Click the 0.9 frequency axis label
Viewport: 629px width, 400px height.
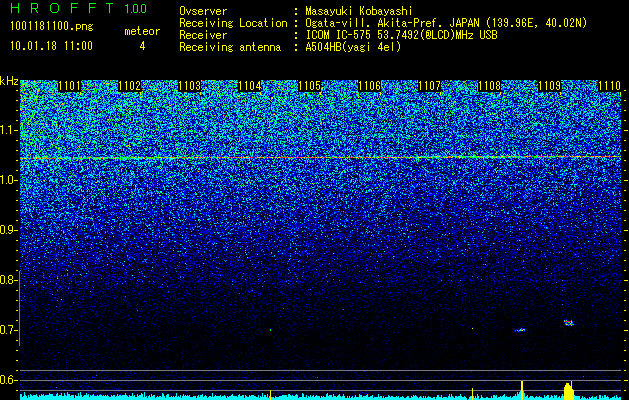click(x=8, y=230)
